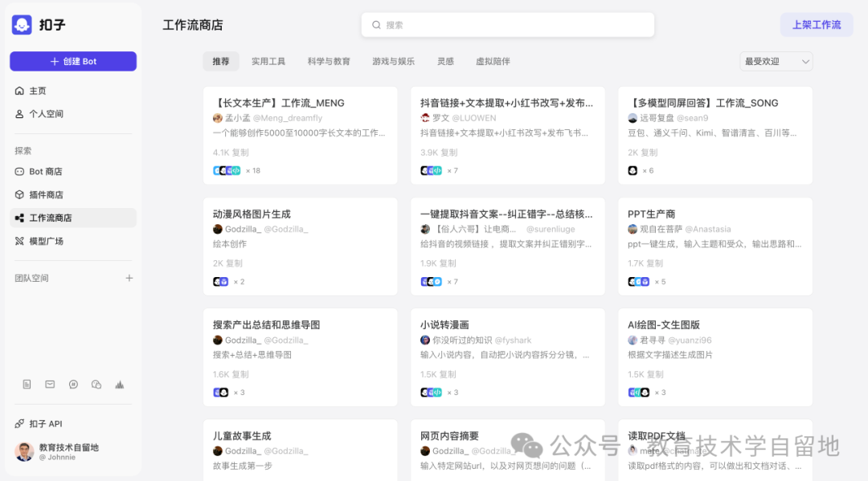Open the documentation icon in the sidebar footer
The height and width of the screenshot is (481, 868).
(27, 385)
